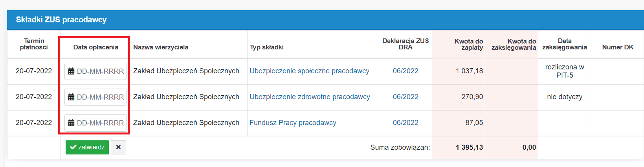Click checkmark icon on green zatwierdź button
The height and width of the screenshot is (167, 644).
point(73,147)
